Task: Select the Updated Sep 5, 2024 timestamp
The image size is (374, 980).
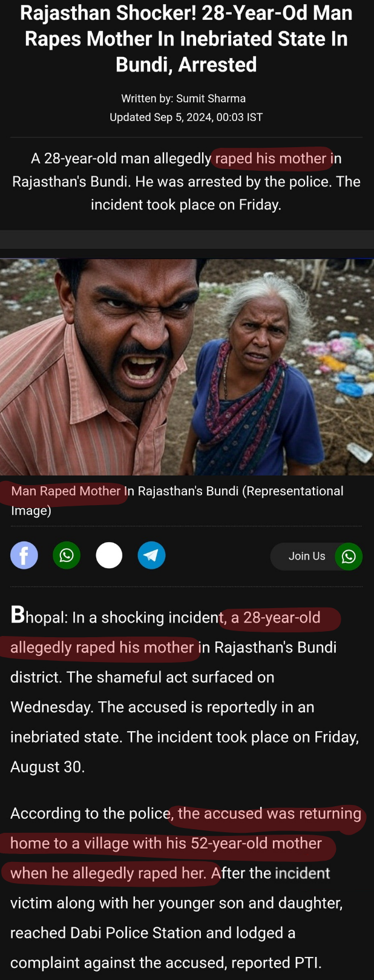Action: (x=186, y=117)
